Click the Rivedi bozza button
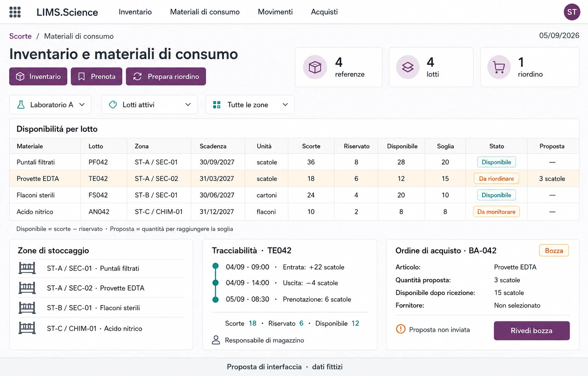 531,331
